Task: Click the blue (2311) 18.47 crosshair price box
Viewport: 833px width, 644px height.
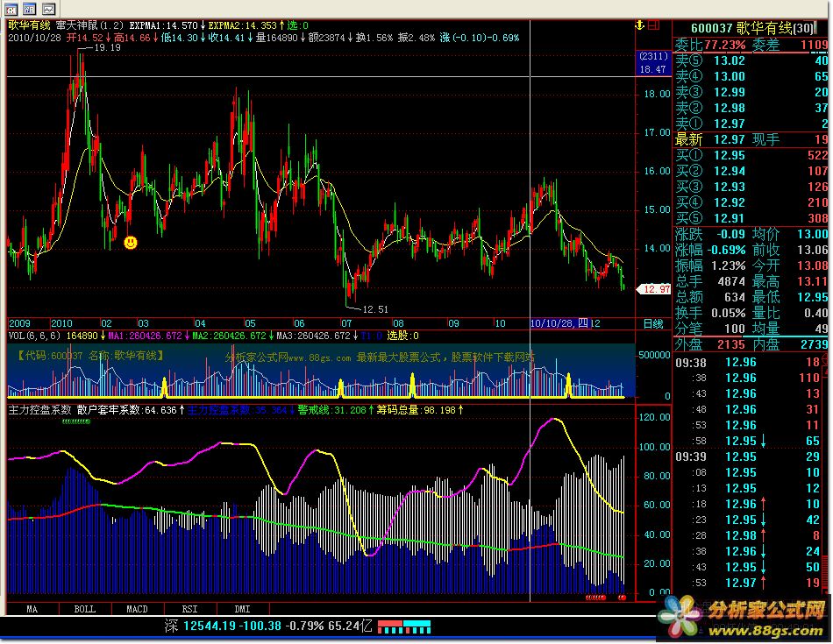Action: click(653, 63)
